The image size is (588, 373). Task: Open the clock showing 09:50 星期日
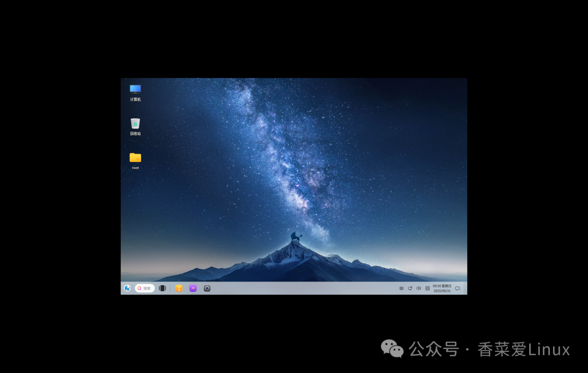pos(442,288)
